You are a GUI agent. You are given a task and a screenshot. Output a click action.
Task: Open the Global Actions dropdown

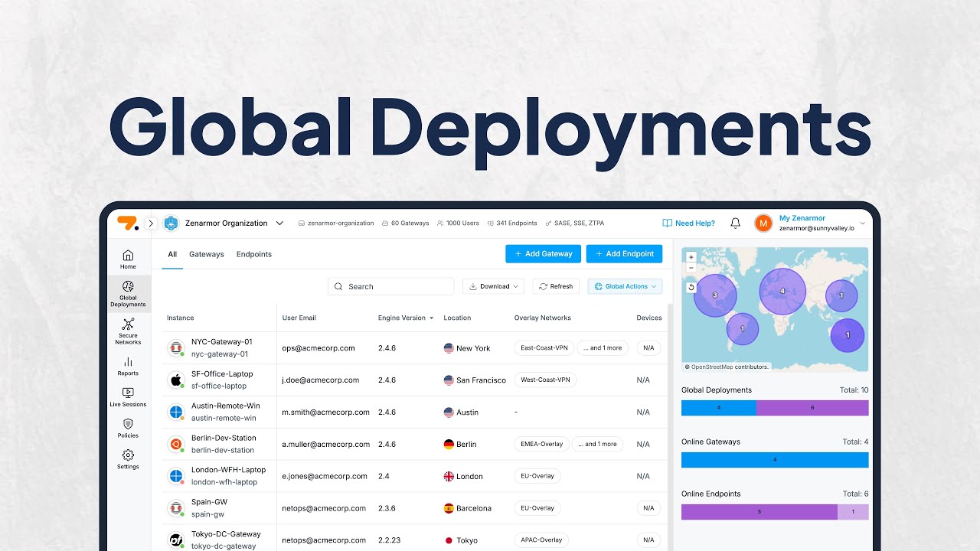(x=625, y=286)
